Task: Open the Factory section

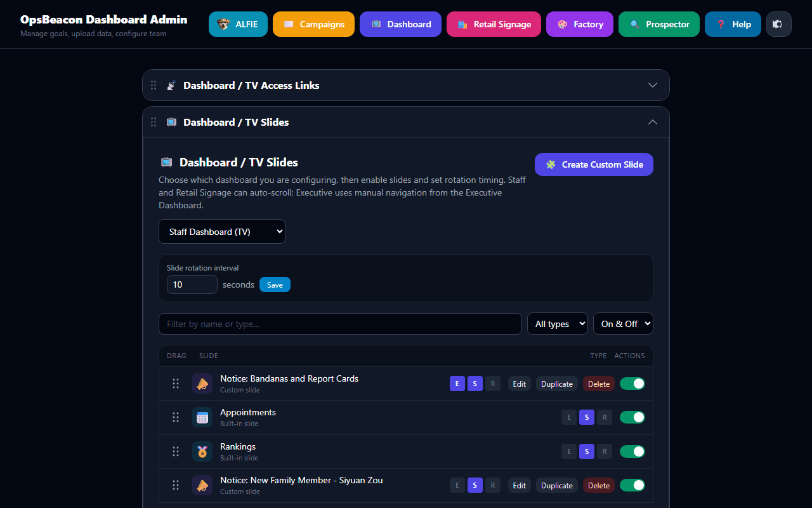Action: coord(580,24)
